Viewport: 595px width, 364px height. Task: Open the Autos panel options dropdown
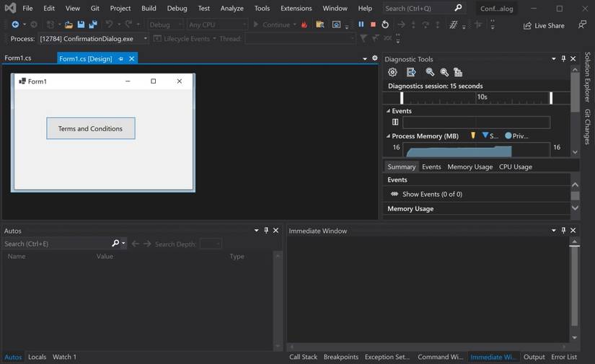(x=257, y=230)
